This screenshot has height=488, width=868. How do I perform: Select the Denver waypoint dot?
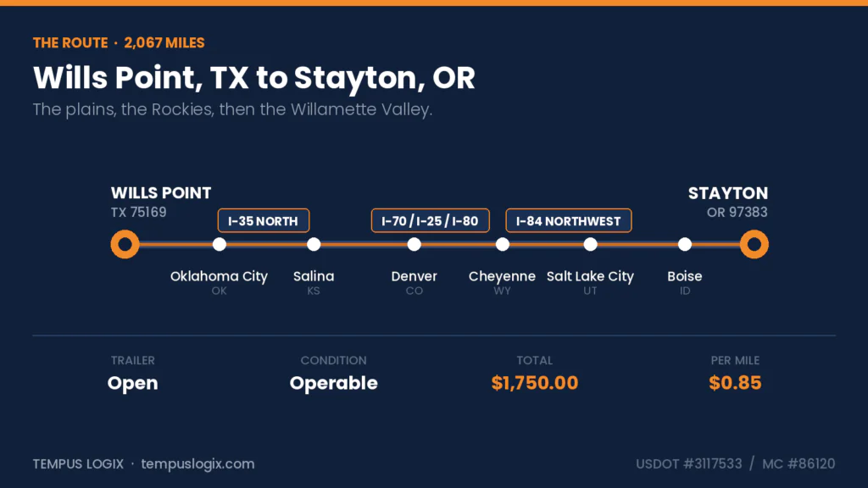414,244
